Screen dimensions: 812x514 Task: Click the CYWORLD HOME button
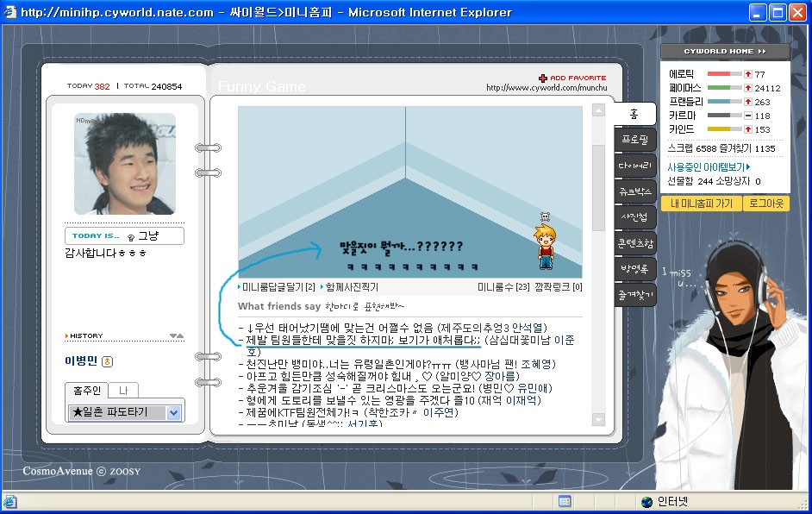[x=725, y=51]
